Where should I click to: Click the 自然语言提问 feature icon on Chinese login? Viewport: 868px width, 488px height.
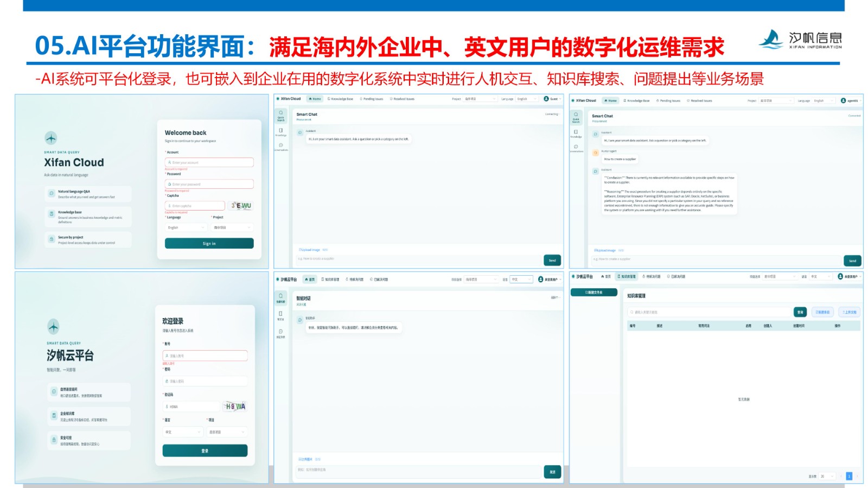54,391
